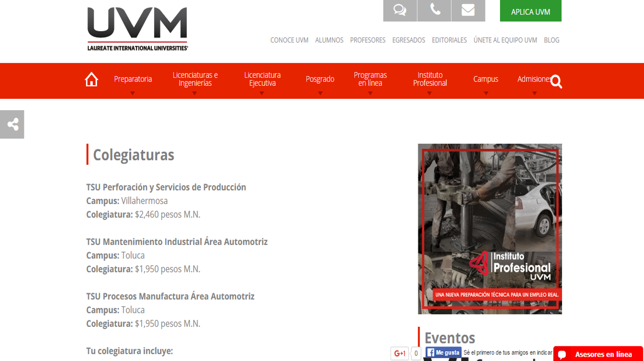Click the +1 counter showing zero
The height and width of the screenshot is (361, 644).
point(415,353)
